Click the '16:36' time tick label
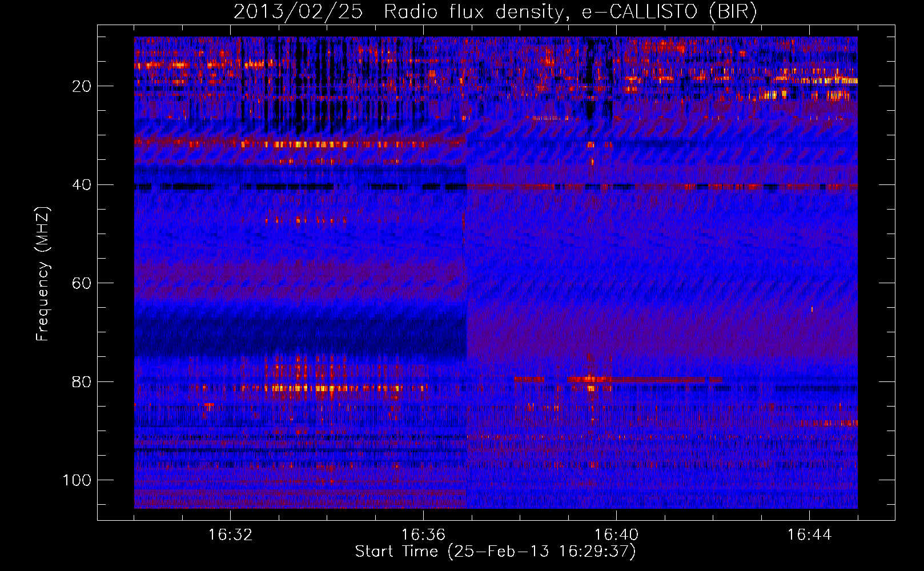 point(423,535)
